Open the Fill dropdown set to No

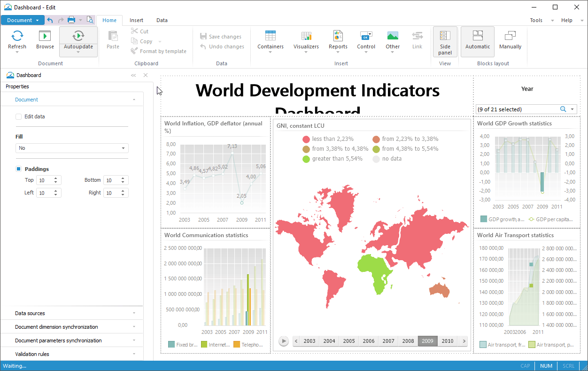pos(72,148)
